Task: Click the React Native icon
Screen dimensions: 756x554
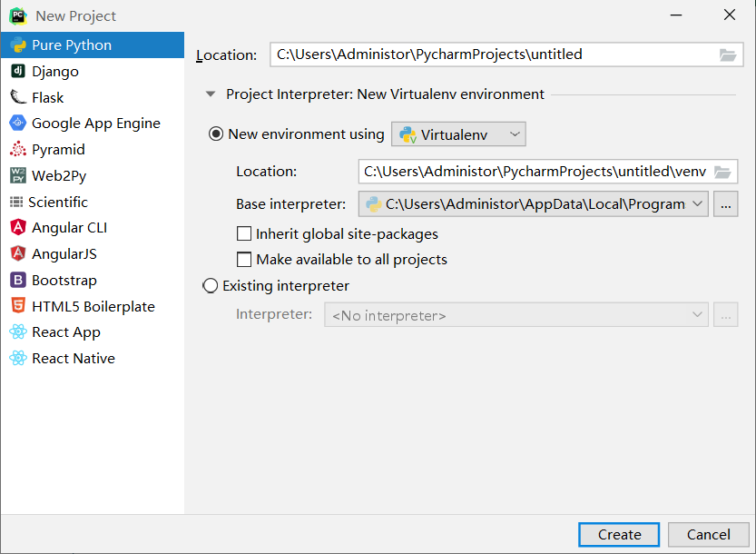Action: coord(18,358)
